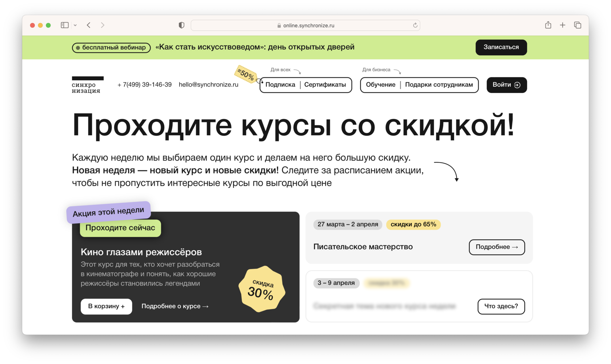Click the скидка 30% badge
611x364 pixels.
tap(261, 289)
